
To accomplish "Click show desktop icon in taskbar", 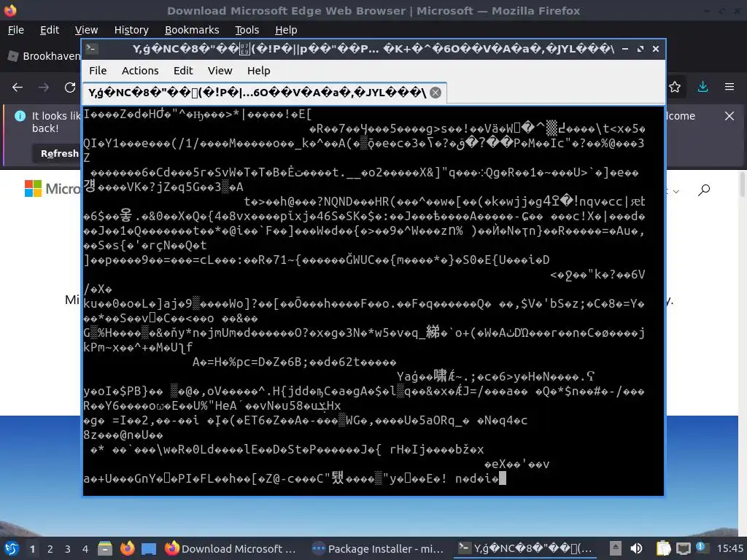I will click(x=149, y=548).
